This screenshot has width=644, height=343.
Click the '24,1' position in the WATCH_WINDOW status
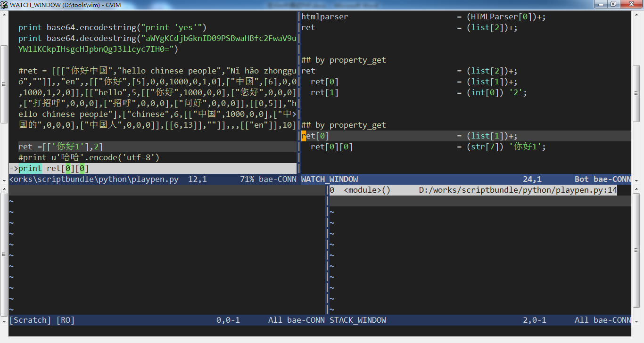pyautogui.click(x=532, y=180)
